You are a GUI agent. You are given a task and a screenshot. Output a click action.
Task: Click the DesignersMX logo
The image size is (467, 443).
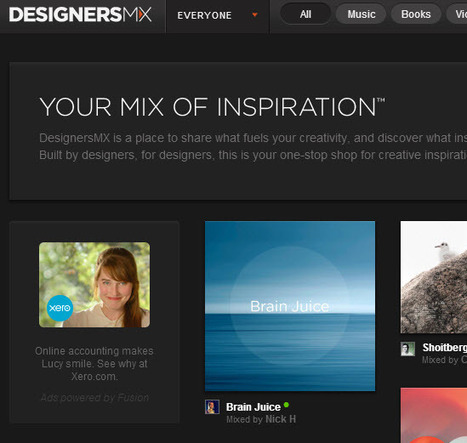point(80,15)
